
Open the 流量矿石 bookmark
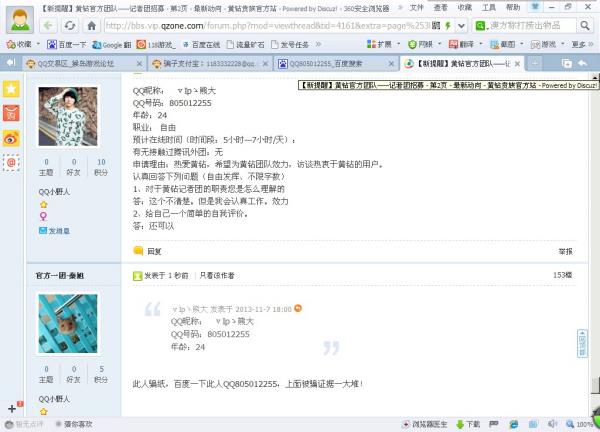(246, 45)
